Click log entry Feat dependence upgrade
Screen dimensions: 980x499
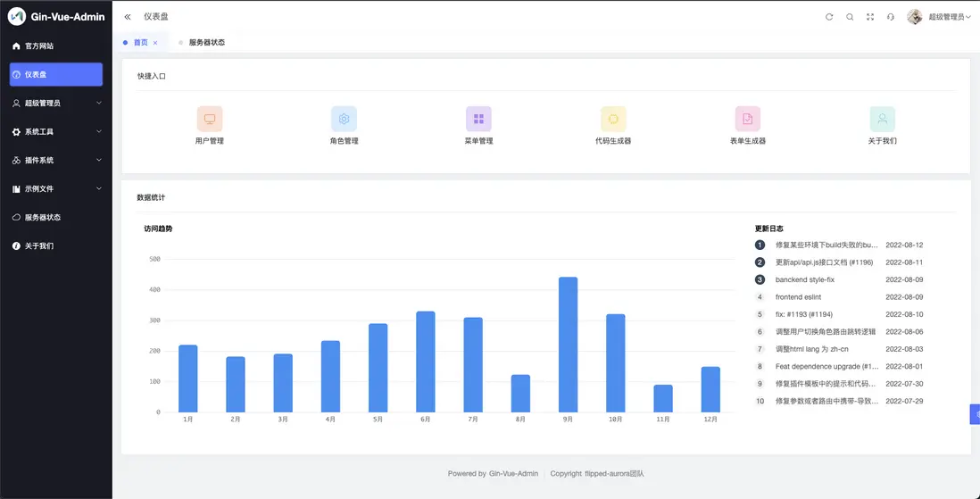pyautogui.click(x=826, y=366)
